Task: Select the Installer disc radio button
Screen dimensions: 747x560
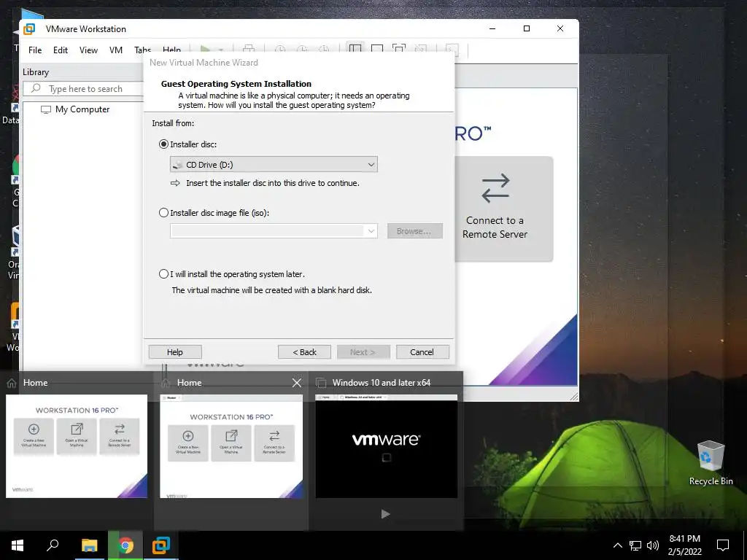Action: pyautogui.click(x=163, y=144)
